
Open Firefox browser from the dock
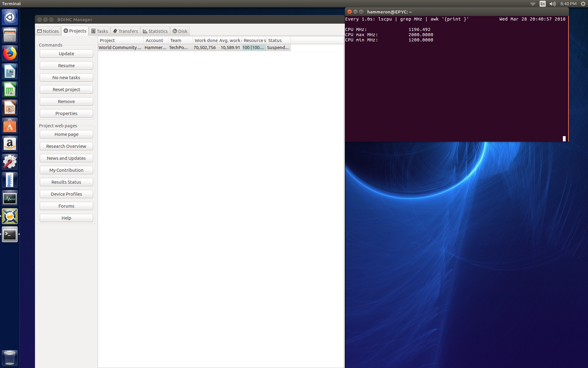10,55
